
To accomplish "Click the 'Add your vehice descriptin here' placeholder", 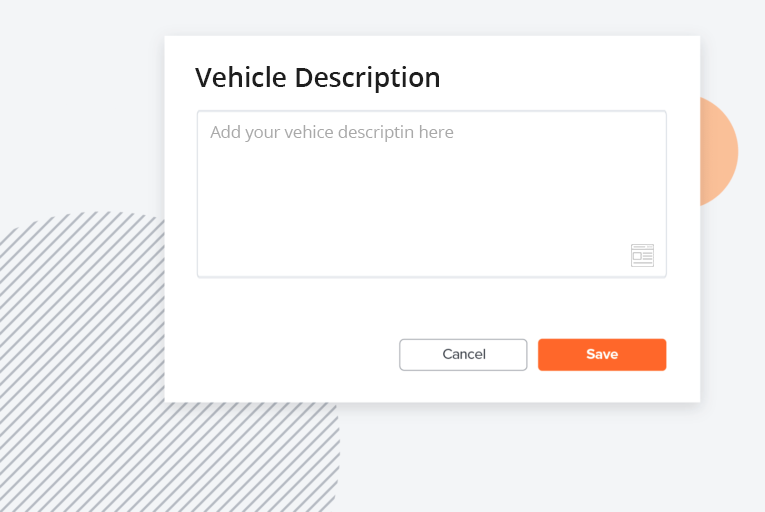I will (x=332, y=132).
